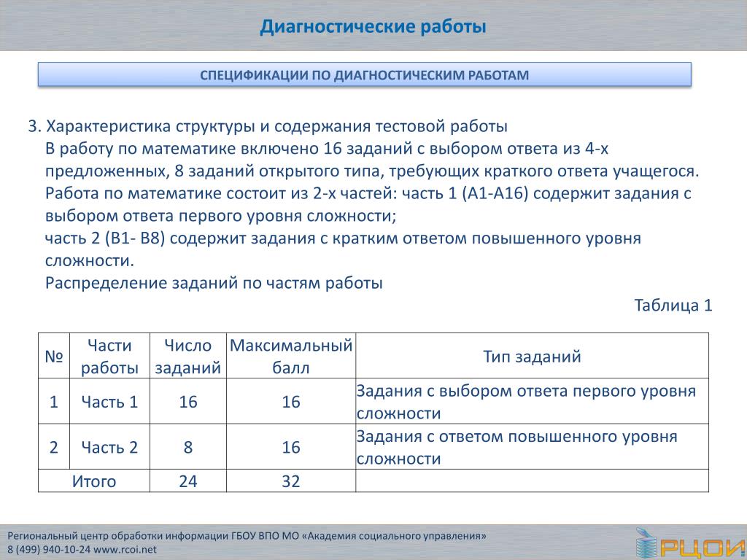Click the РЦОИ logo in the footer
The height and width of the screenshot is (560, 747).
tap(690, 543)
